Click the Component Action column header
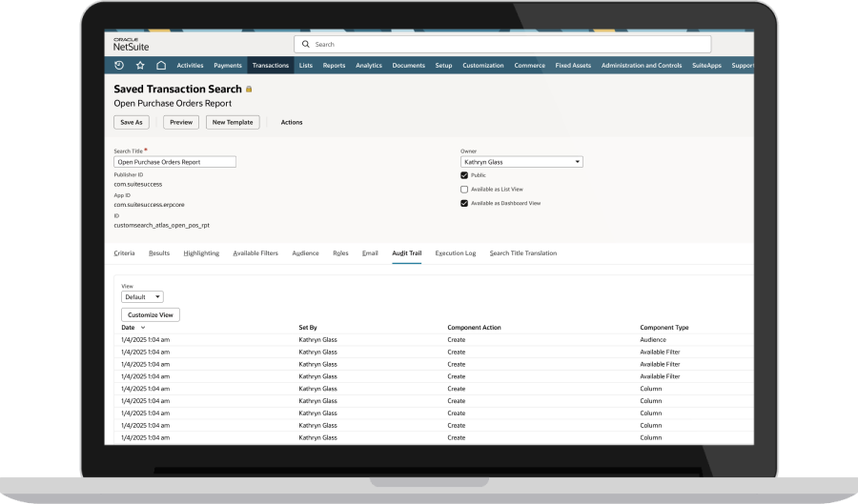The height and width of the screenshot is (504, 858). pos(474,328)
